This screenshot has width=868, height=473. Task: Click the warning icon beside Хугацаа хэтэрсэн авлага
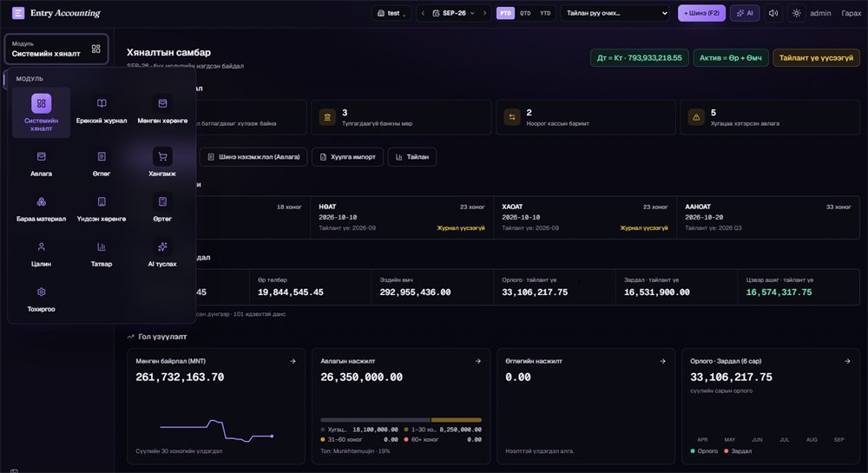click(x=696, y=117)
